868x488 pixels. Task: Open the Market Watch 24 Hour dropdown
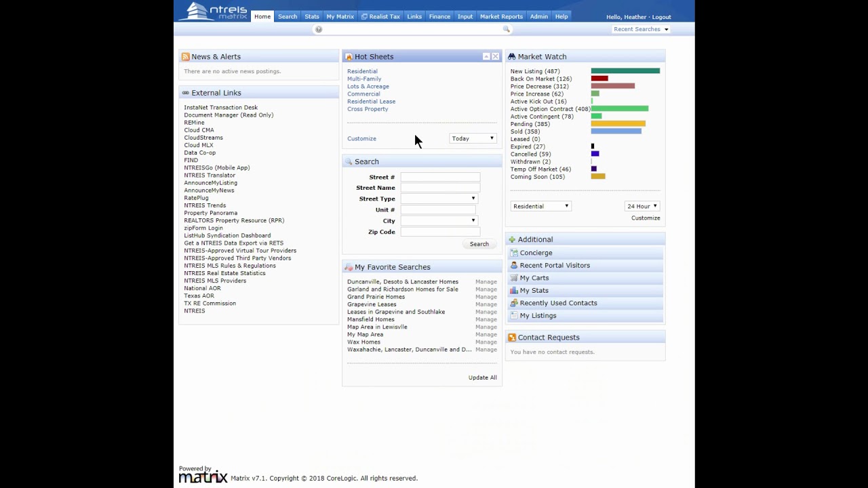click(642, 206)
